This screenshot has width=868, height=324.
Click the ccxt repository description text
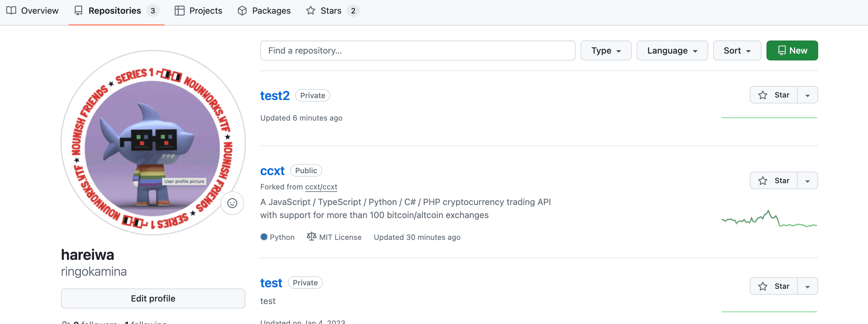tap(405, 208)
